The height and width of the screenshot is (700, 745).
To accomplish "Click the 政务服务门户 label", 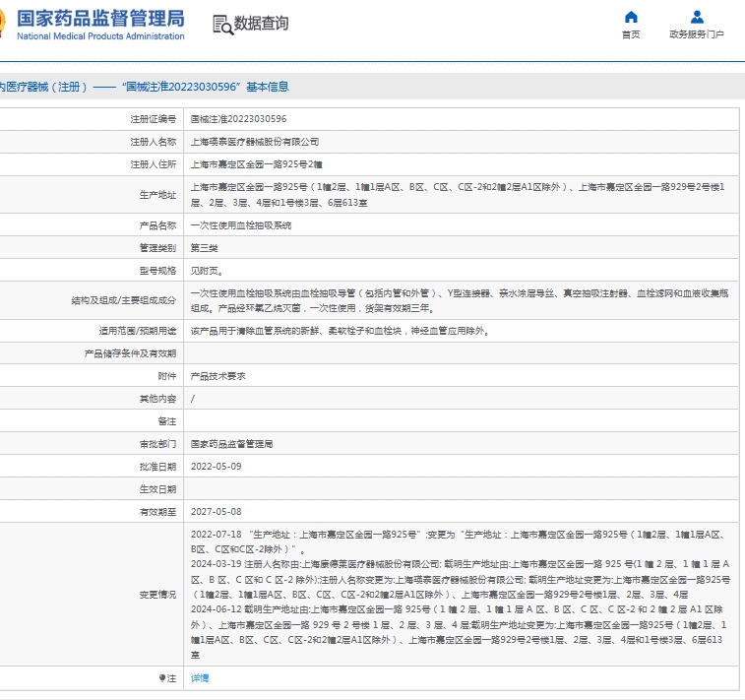I will (697, 34).
